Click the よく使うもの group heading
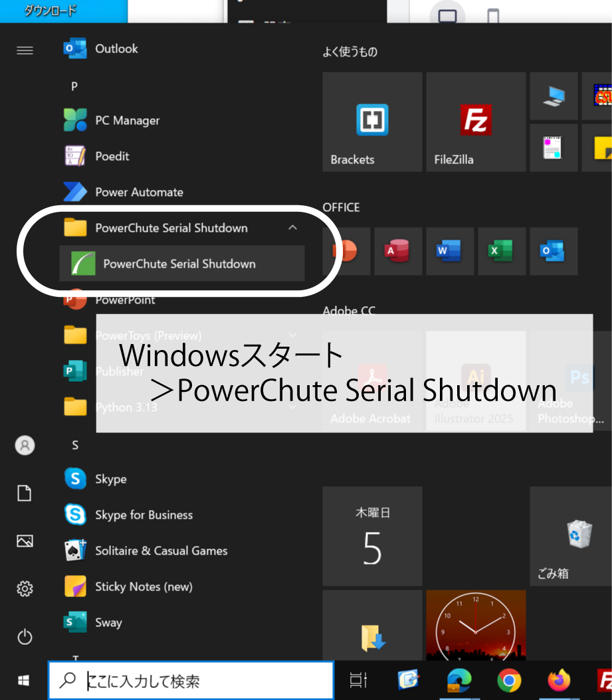This screenshot has width=612, height=700. tap(350, 52)
